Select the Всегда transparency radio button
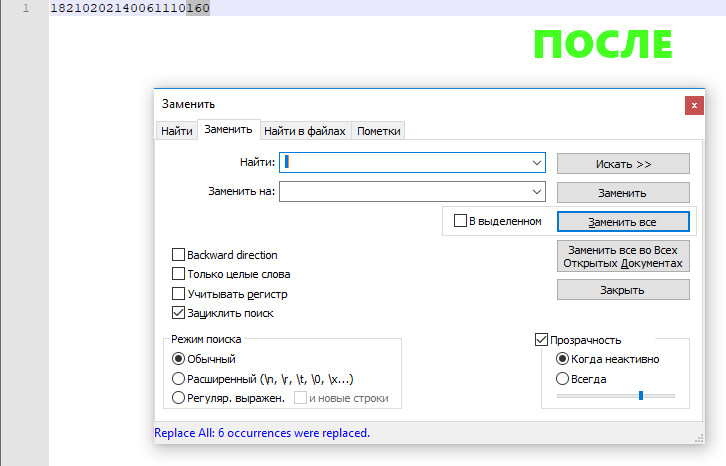This screenshot has height=466, width=726. coord(563,379)
